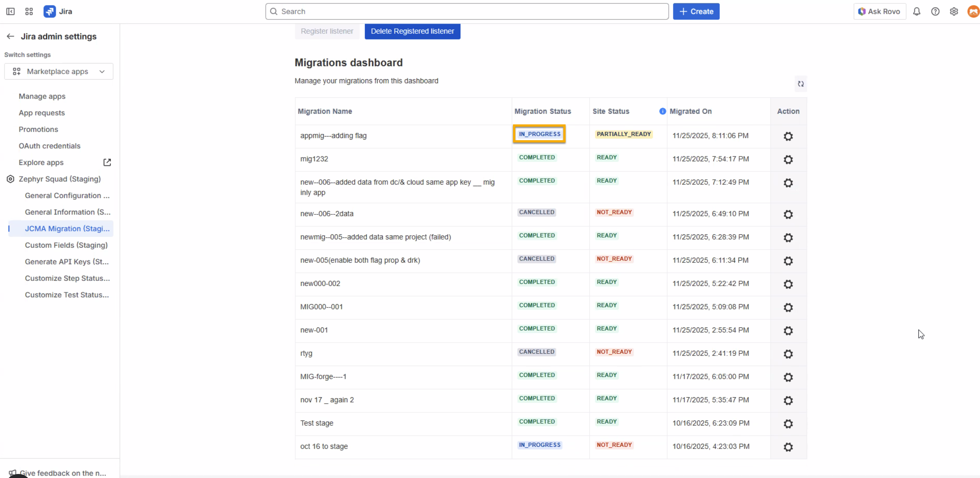Open the app switcher grid icon
This screenshot has width=980, height=478.
[29, 11]
